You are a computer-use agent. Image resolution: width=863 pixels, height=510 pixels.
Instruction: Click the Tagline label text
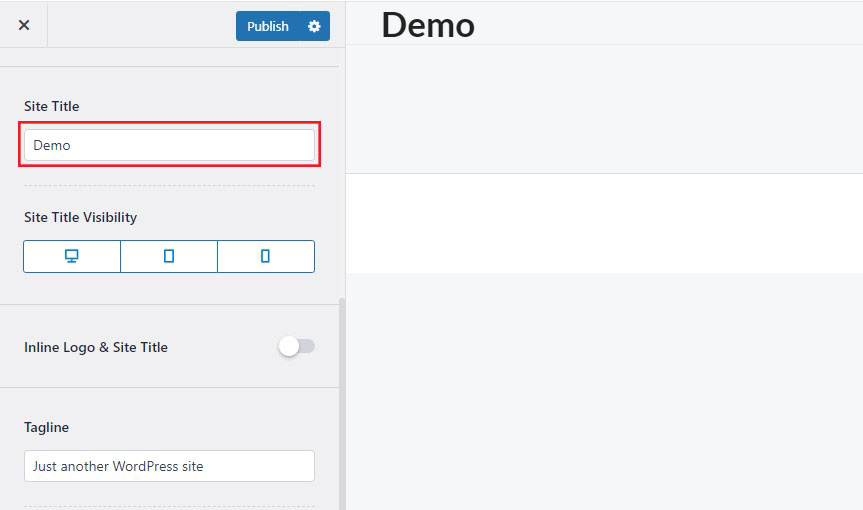pos(46,427)
